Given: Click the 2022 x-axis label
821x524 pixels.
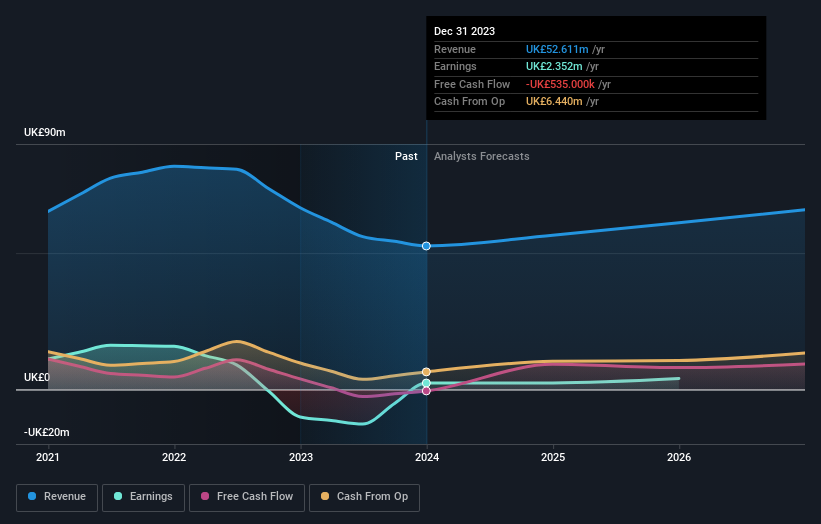Looking at the screenshot, I should point(174,457).
